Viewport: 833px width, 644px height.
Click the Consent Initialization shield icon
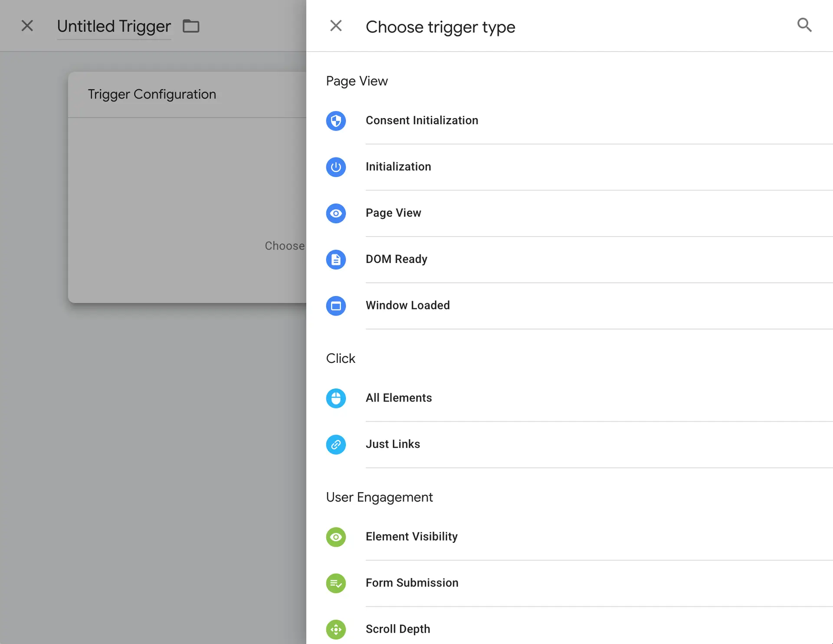[x=336, y=121]
